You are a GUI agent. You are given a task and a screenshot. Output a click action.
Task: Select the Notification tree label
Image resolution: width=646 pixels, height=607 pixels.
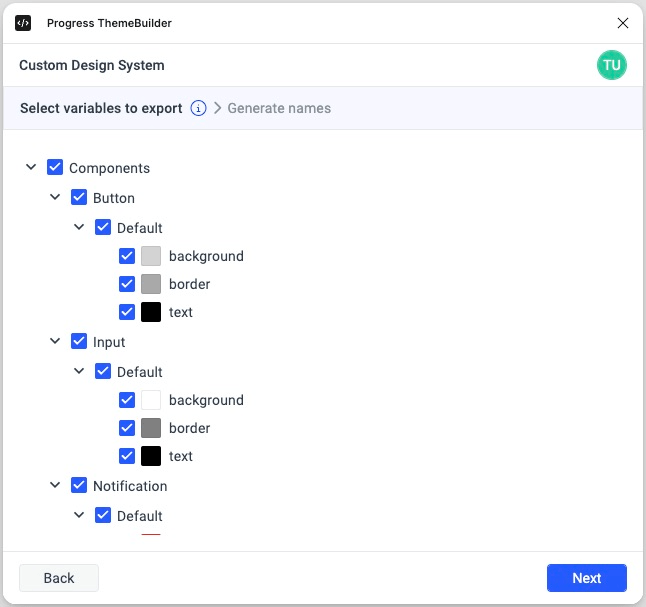(130, 486)
